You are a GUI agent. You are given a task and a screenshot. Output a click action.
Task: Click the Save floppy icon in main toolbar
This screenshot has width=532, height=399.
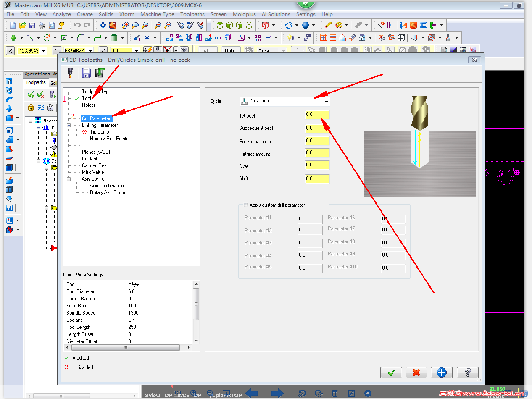32,25
